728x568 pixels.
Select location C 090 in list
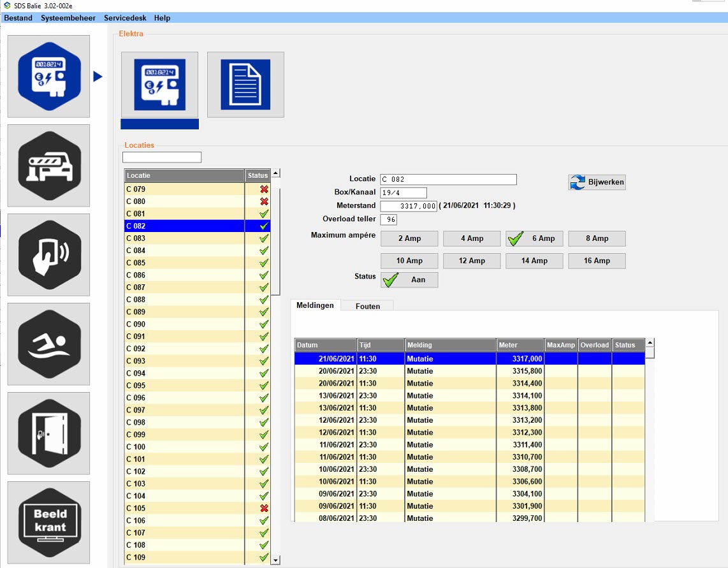tap(198, 324)
